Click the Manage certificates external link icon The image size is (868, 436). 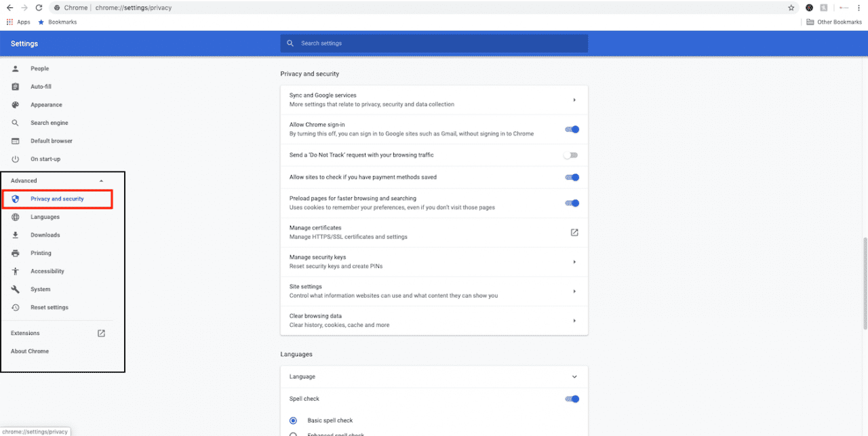[574, 232]
